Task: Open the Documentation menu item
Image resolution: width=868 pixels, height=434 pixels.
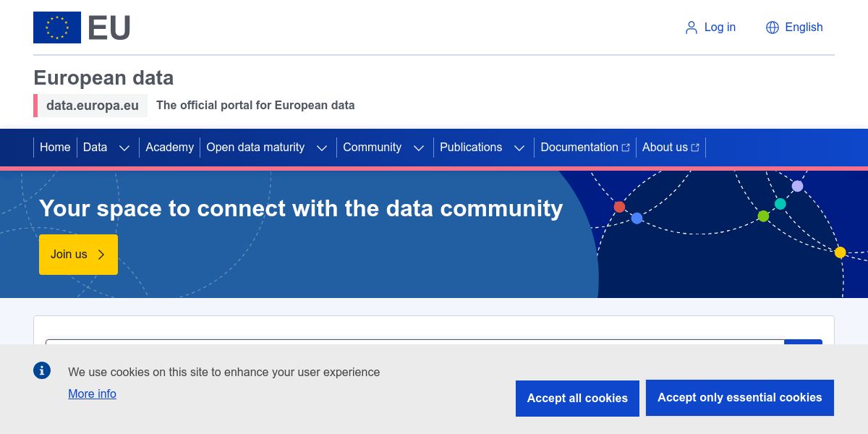Action: [579, 148]
